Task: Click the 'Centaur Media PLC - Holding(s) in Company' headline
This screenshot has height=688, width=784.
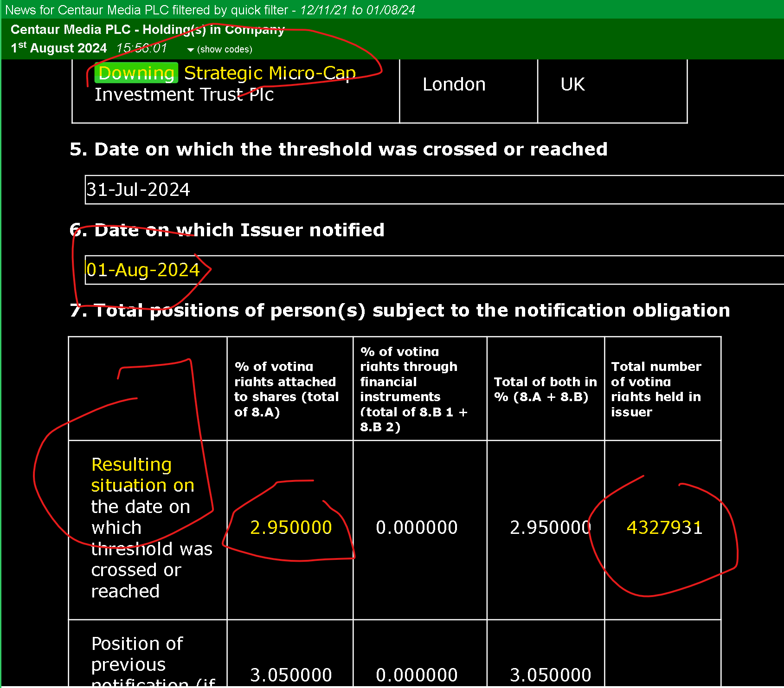Action: [148, 30]
